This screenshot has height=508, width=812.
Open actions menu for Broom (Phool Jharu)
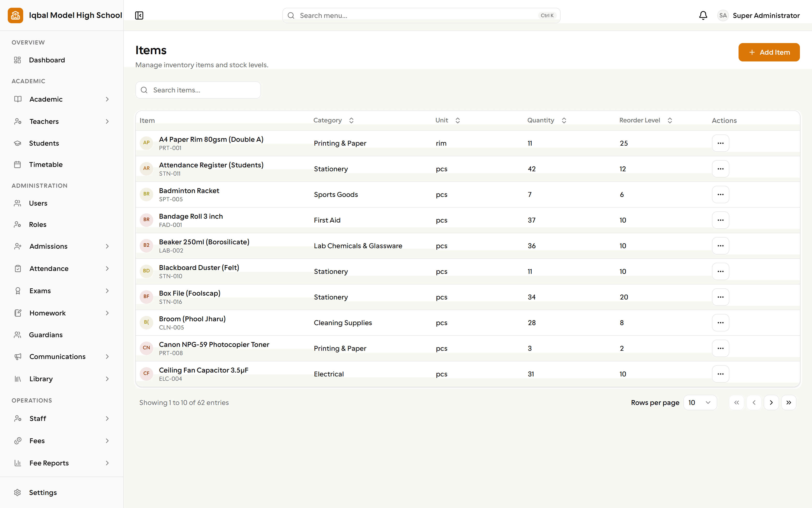(720, 322)
